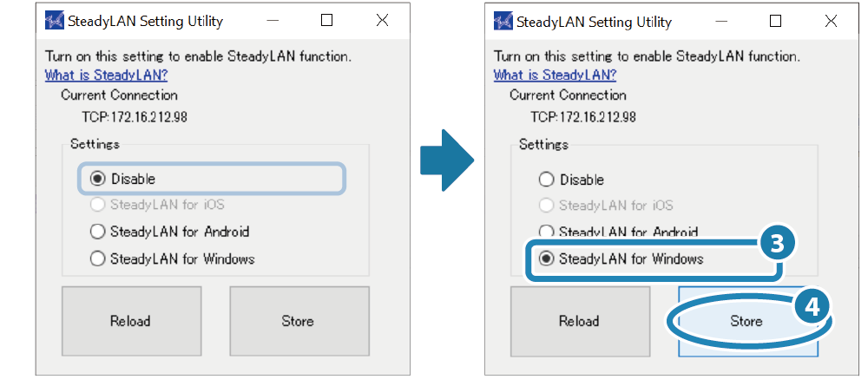Close the right SteadyLAN Setting Utility window
This screenshot has height=386, width=868.
[x=831, y=20]
